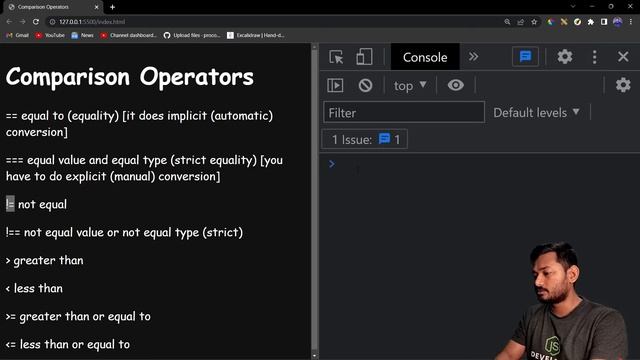Image resolution: width=640 pixels, height=360 pixels.
Task: Click the page's vertical scrollbar
Action: (314, 201)
